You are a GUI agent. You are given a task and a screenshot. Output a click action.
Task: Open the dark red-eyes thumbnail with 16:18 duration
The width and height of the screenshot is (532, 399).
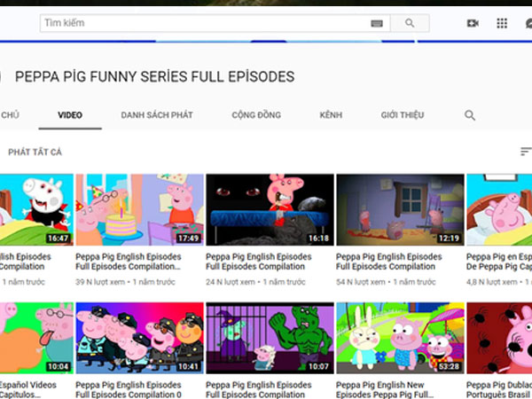tap(270, 209)
